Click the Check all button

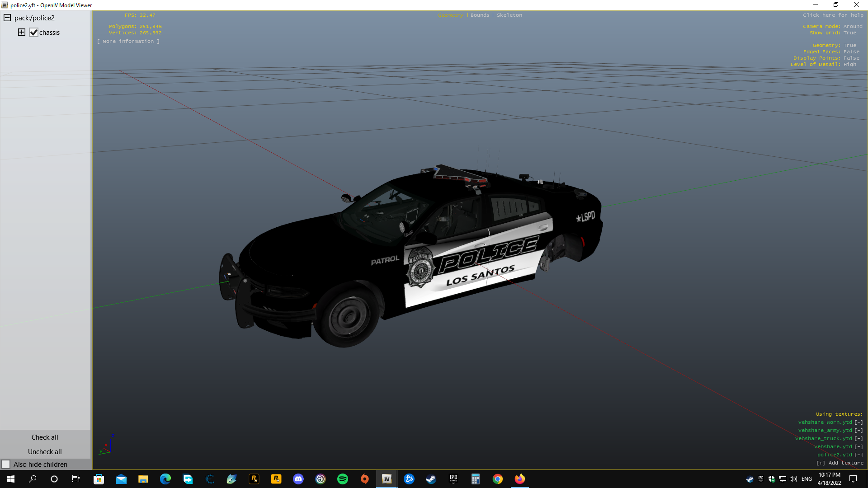[x=45, y=437]
